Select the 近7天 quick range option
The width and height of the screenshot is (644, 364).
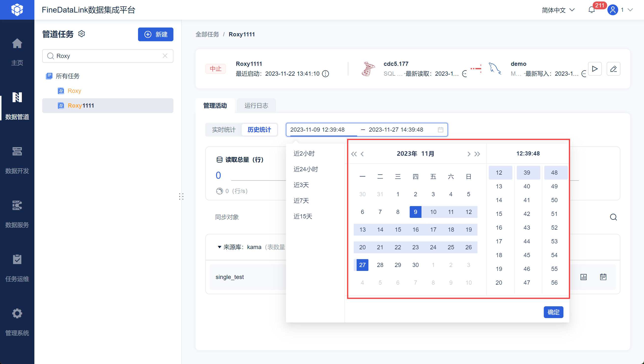(301, 200)
